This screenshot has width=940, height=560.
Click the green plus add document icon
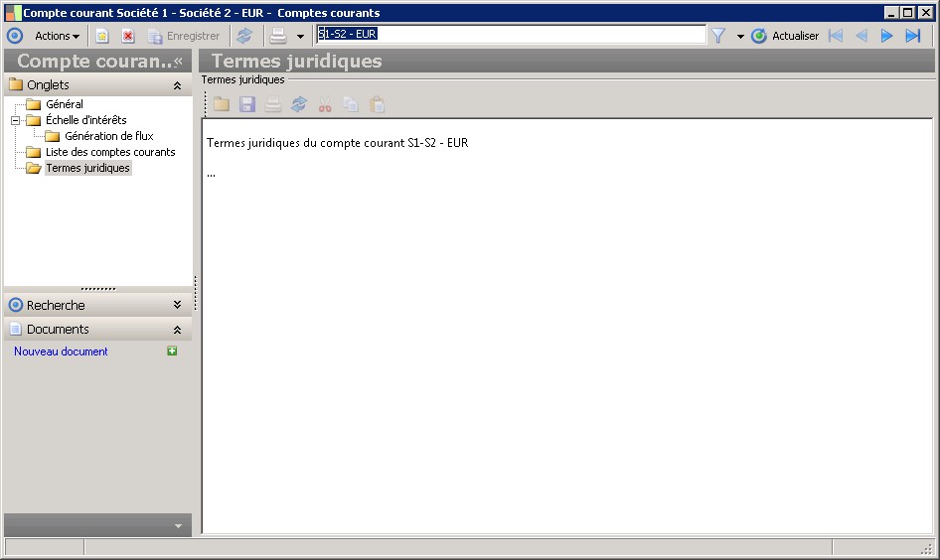172,350
